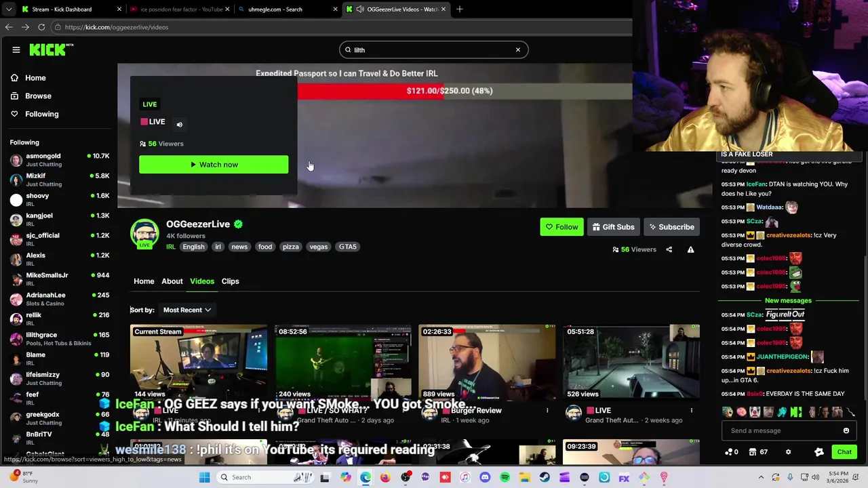The height and width of the screenshot is (488, 868).
Task: Click the pizza tag
Action: point(291,247)
